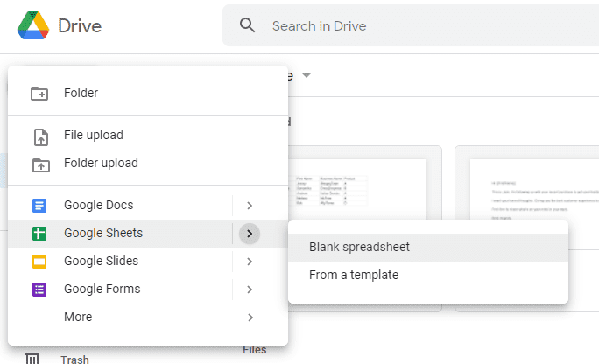Click the Trash bin icon
The width and height of the screenshot is (599, 364).
point(32,358)
